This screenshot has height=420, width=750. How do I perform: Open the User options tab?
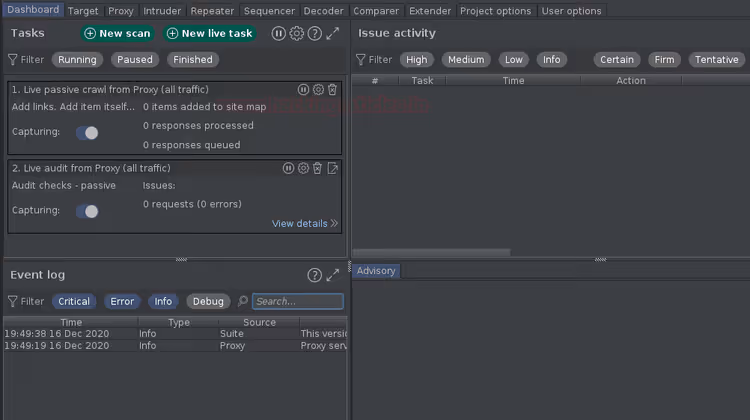tap(572, 11)
